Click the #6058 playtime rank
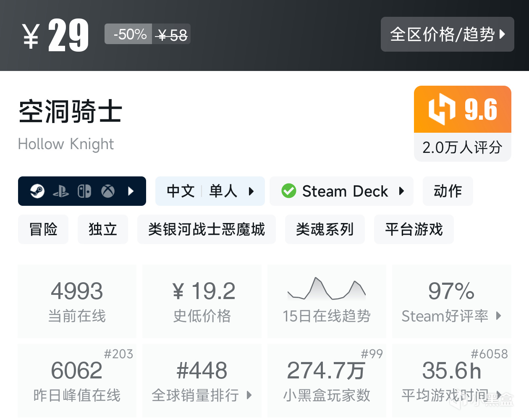This screenshot has height=420, width=529. click(490, 354)
